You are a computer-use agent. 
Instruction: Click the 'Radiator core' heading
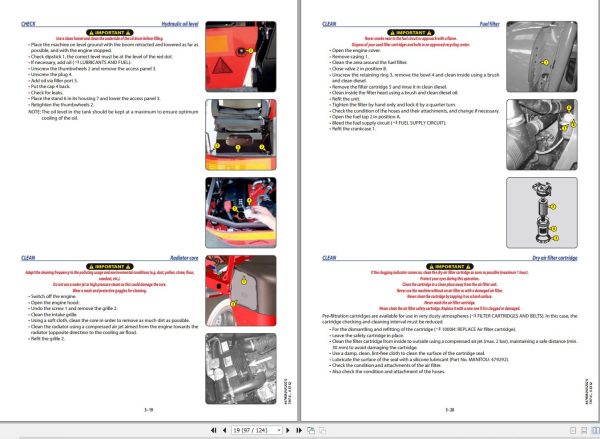tap(184, 258)
